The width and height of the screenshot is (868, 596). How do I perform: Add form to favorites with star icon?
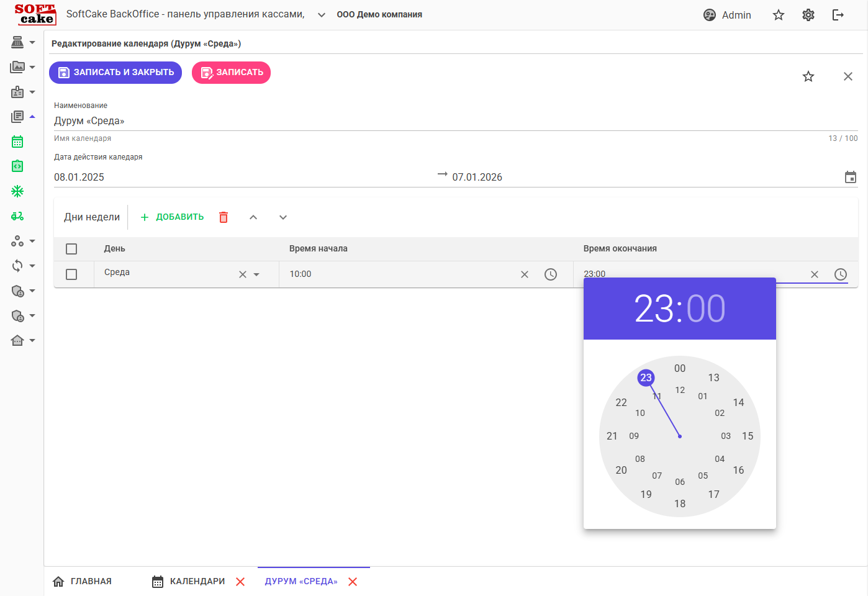pyautogui.click(x=808, y=76)
